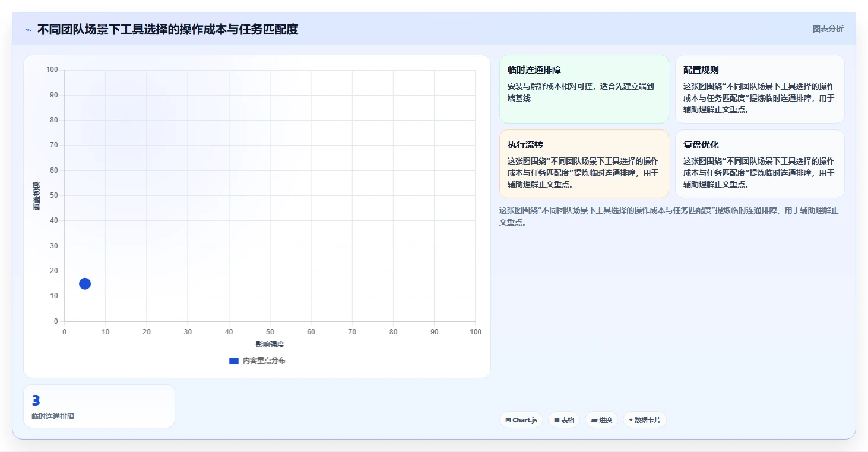Click the 数据卡片 tag chip

[x=644, y=420]
